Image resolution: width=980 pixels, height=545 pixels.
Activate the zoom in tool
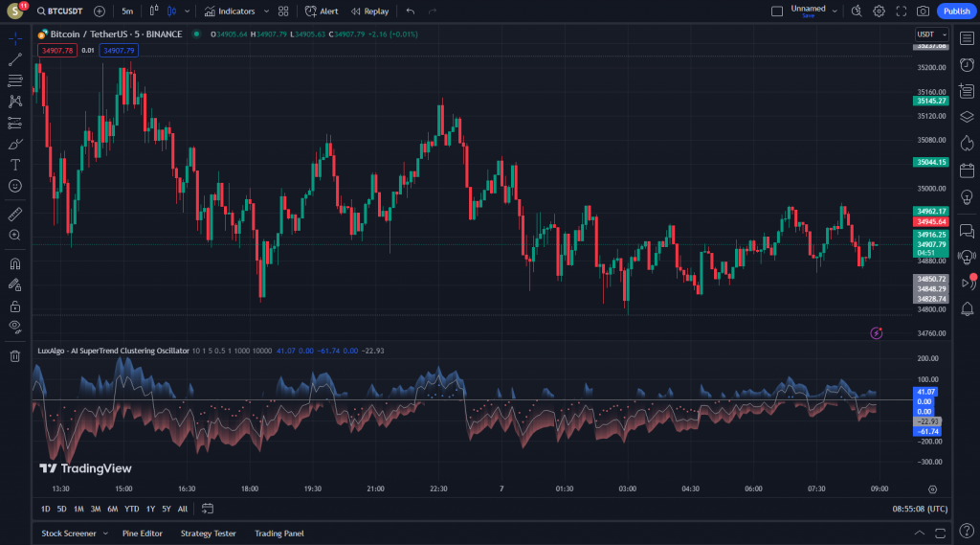(15, 236)
